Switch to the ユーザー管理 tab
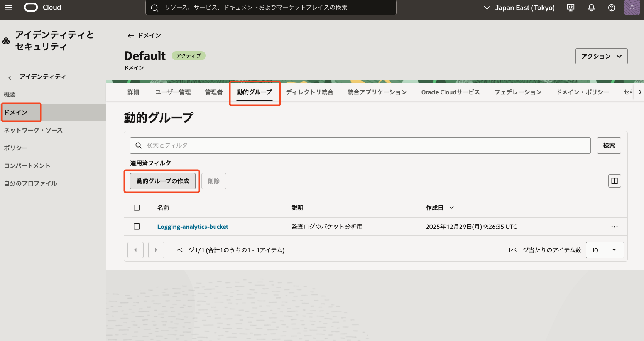This screenshot has height=341, width=644. 173,92
